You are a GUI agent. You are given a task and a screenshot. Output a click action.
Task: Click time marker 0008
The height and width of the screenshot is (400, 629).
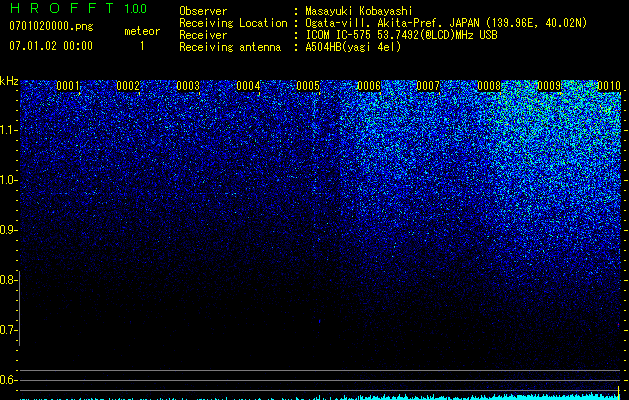[489, 86]
